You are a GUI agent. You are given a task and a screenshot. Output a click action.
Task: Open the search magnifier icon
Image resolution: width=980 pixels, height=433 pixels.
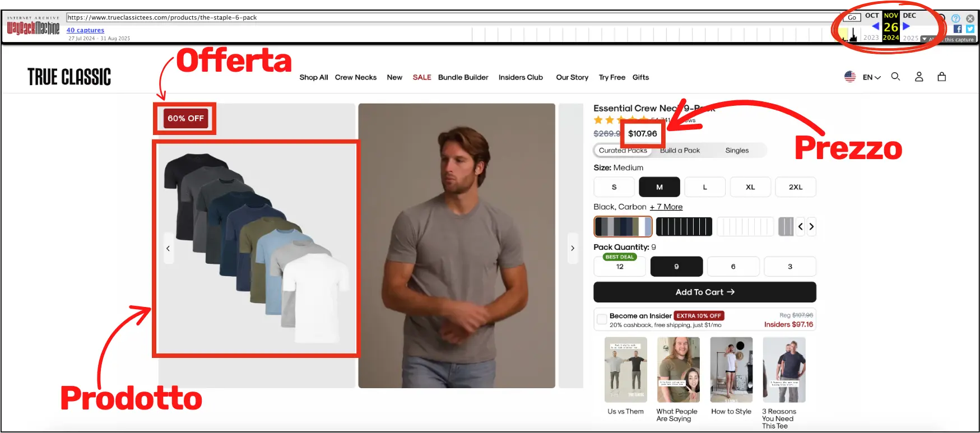coord(895,77)
